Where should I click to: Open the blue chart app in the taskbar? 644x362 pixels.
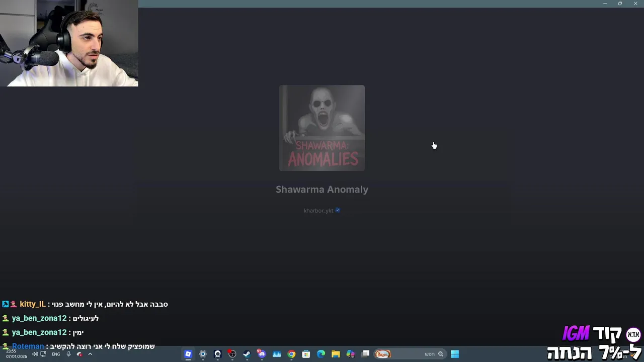[276, 354]
